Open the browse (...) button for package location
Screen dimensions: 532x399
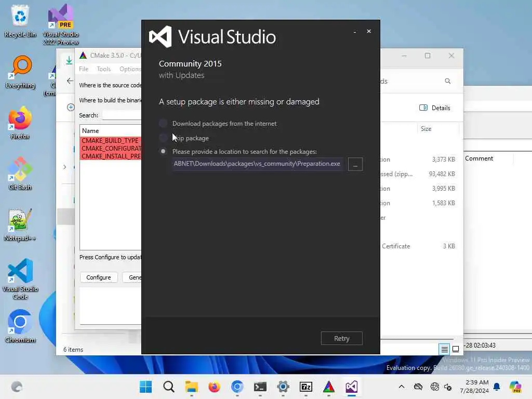pyautogui.click(x=355, y=164)
